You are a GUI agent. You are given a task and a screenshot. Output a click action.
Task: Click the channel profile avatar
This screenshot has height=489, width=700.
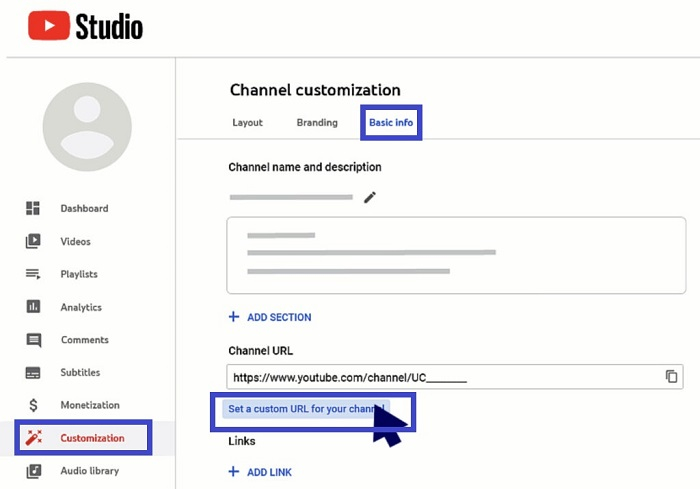(x=87, y=127)
